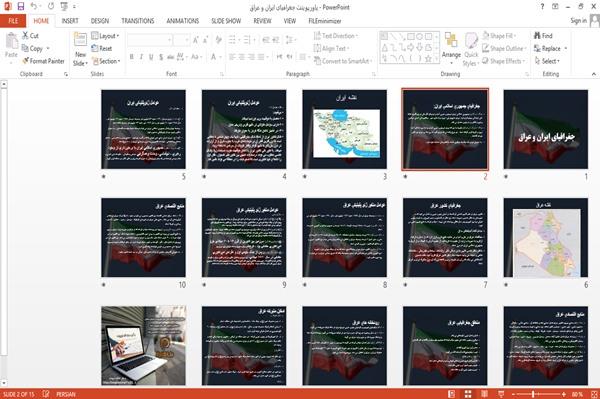Click Sign in link
This screenshot has height=399, width=600.
[x=578, y=21]
